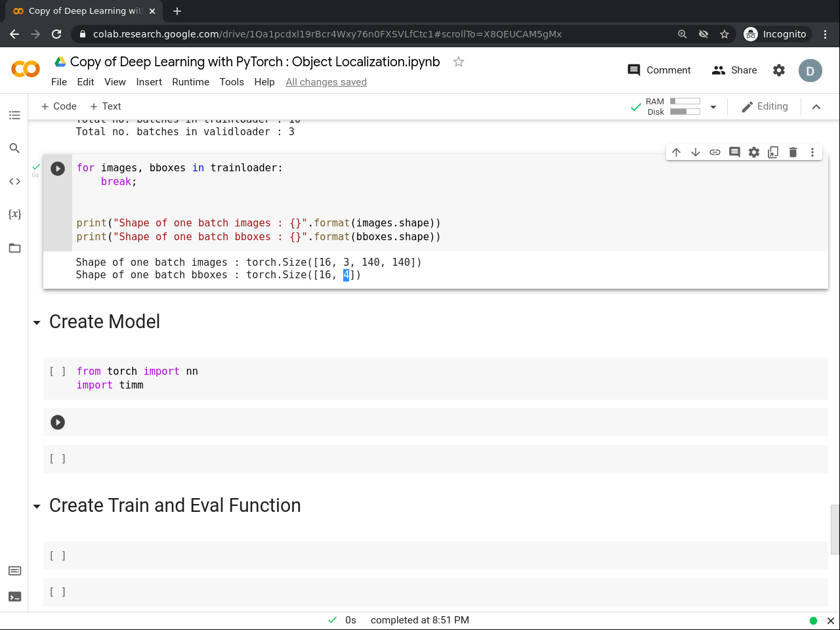This screenshot has width=840, height=630.
Task: Run the empty cell under Create Model
Action: tap(58, 422)
